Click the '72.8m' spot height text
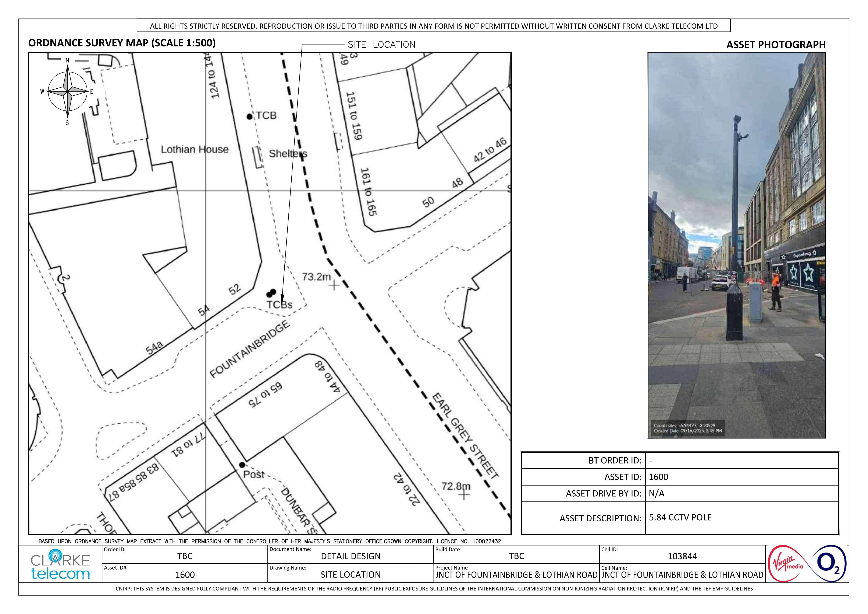The height and width of the screenshot is (614, 868). tap(456, 486)
